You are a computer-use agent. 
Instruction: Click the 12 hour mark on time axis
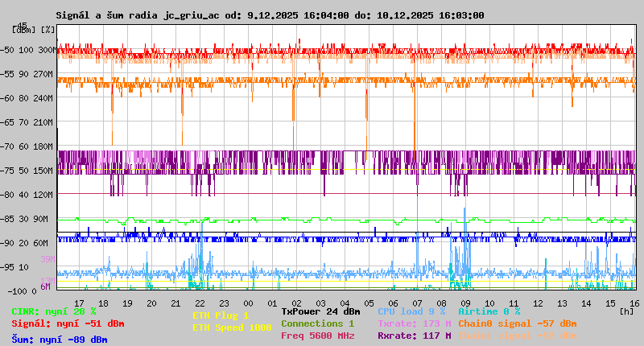[537, 303]
